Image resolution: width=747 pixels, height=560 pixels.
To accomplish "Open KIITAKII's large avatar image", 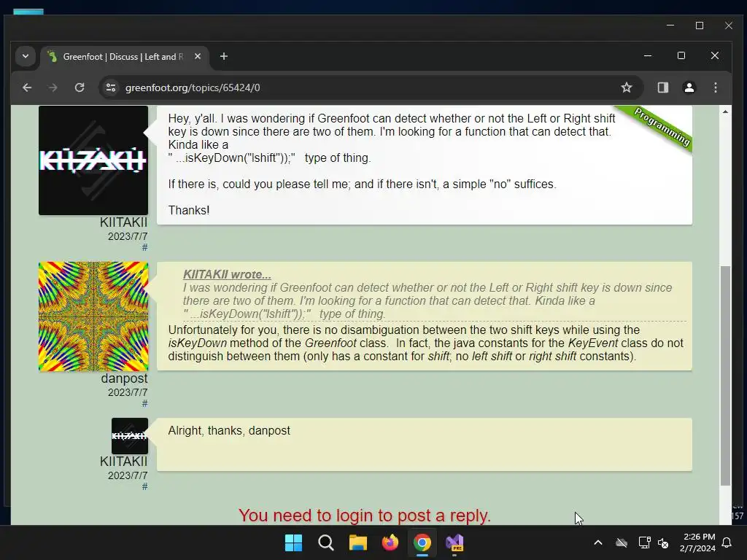I will pyautogui.click(x=93, y=160).
